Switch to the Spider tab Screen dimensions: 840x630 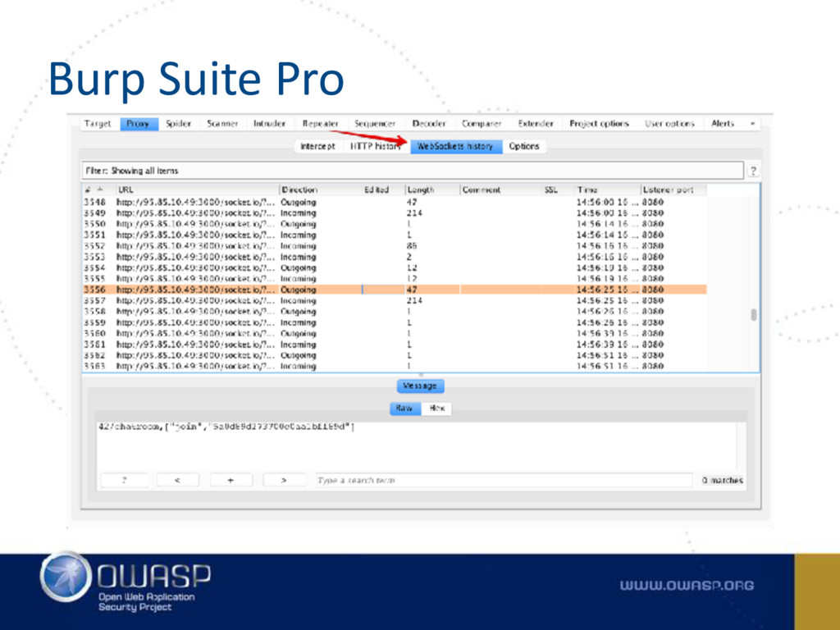coord(178,124)
